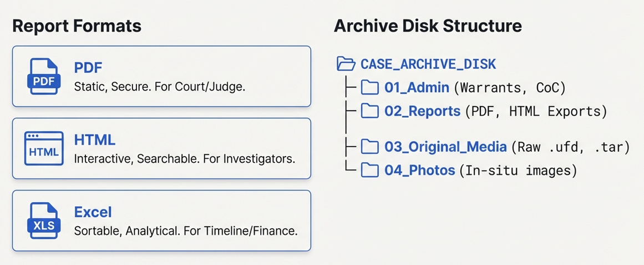Click the PDF heading text

click(88, 68)
